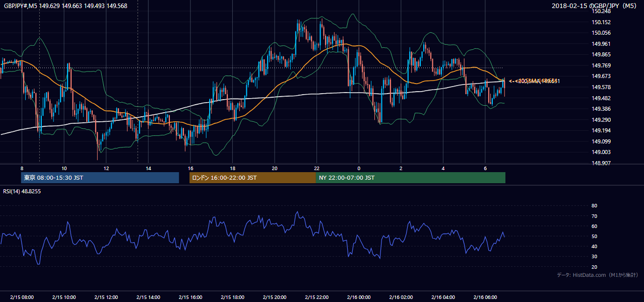644x302 pixels.
Task: Click the bottom time label 2/16 04:00
Action: coord(443,297)
